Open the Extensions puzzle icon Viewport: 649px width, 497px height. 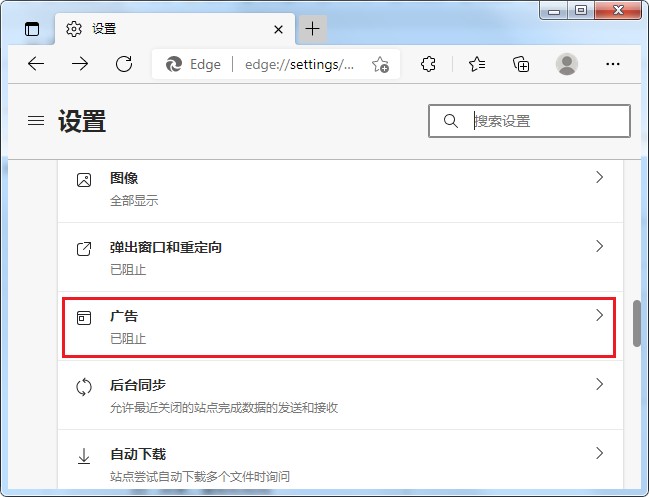[428, 64]
